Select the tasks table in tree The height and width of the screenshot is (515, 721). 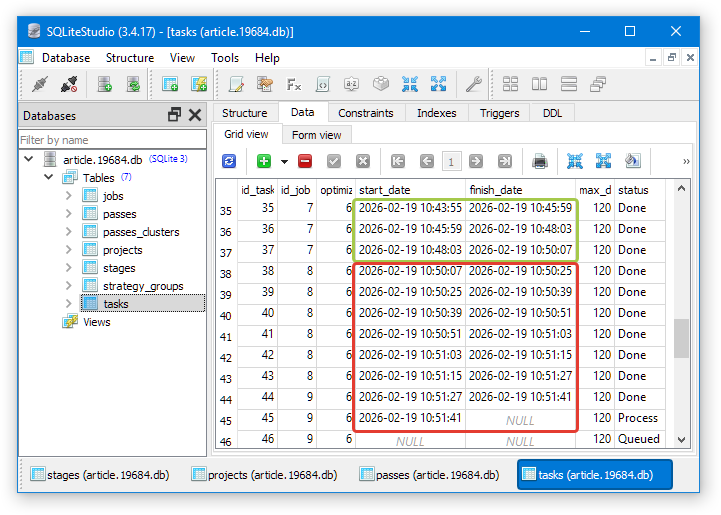tap(143, 303)
